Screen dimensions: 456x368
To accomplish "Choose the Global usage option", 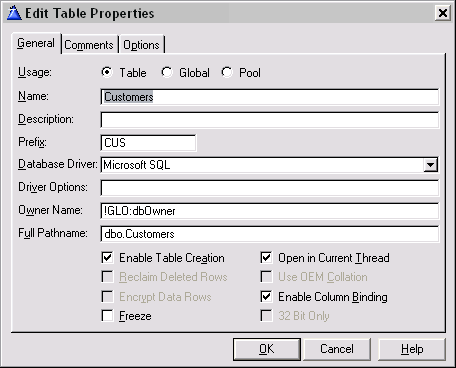I will 167,72.
